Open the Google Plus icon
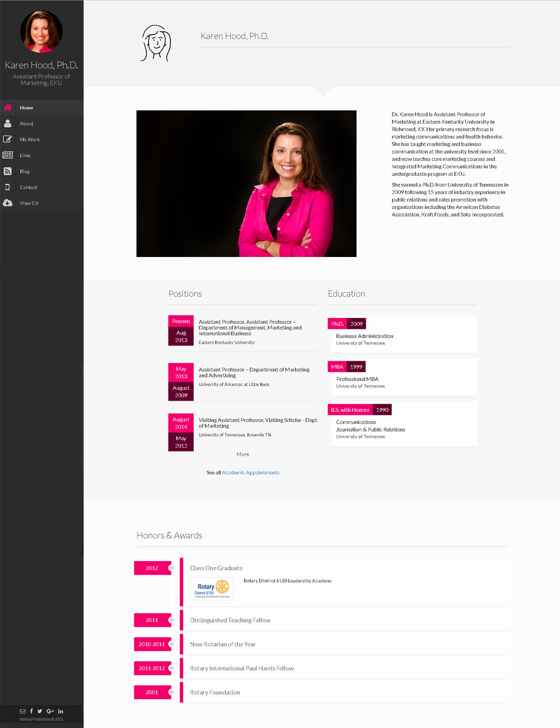This screenshot has height=728, width=560. tap(50, 711)
